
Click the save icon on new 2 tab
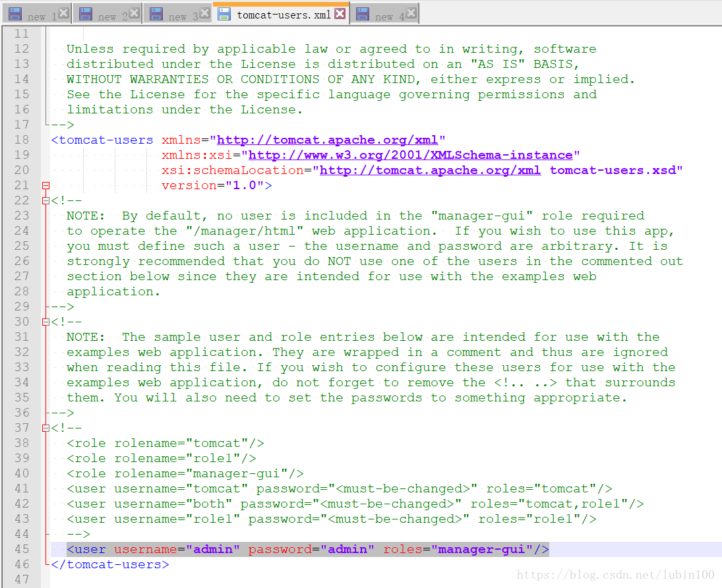86,15
